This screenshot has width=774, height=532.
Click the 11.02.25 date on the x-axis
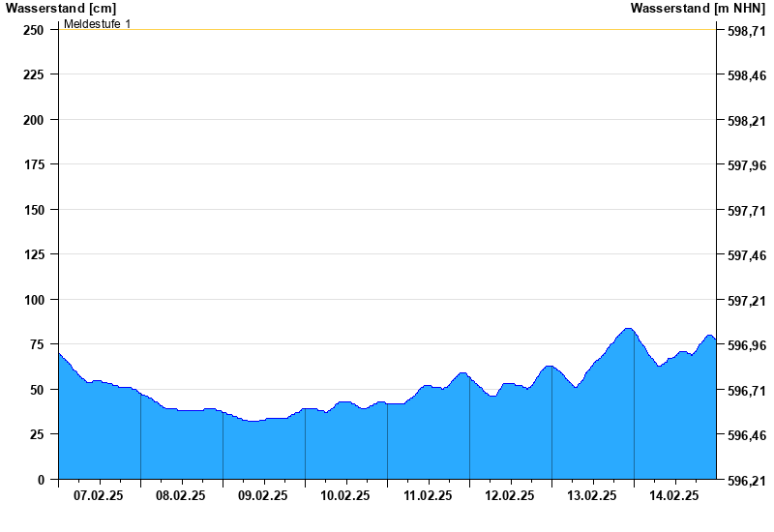click(428, 495)
